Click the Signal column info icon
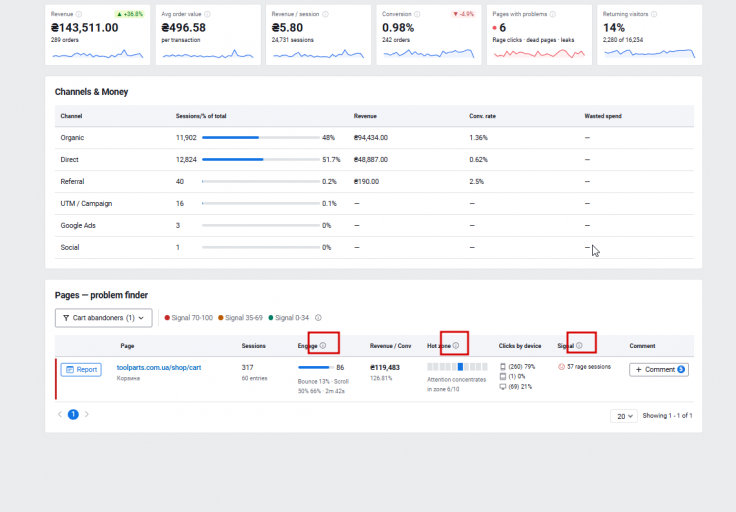 pos(579,345)
